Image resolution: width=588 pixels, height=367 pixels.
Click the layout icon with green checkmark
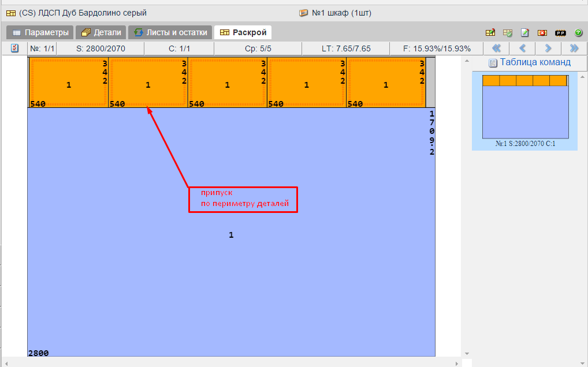[508, 33]
